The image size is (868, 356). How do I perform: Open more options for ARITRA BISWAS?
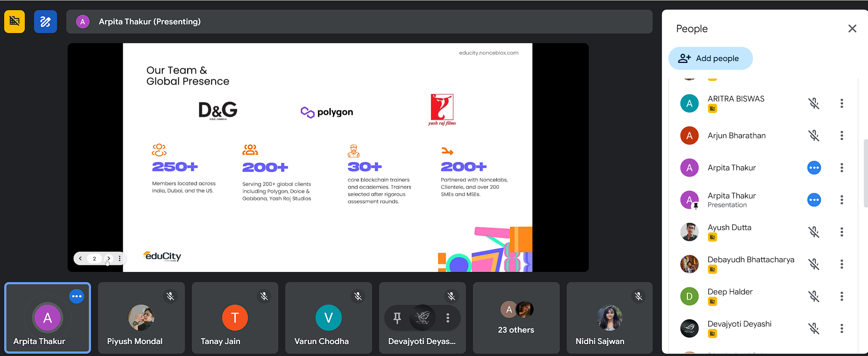click(x=842, y=103)
